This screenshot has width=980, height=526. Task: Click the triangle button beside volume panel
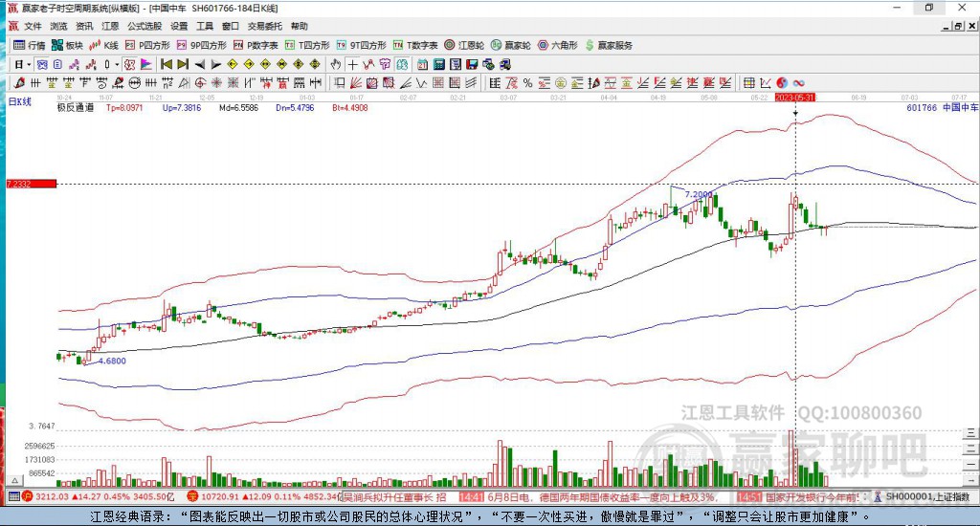tap(15, 481)
